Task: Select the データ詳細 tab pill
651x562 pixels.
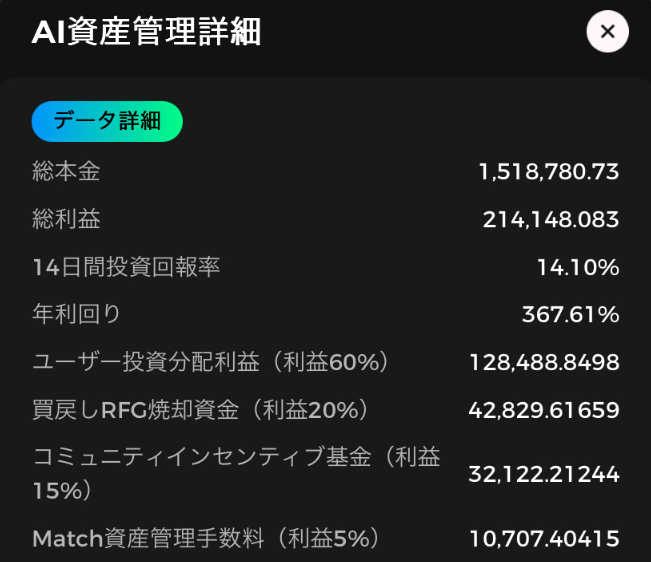Action: click(x=107, y=121)
